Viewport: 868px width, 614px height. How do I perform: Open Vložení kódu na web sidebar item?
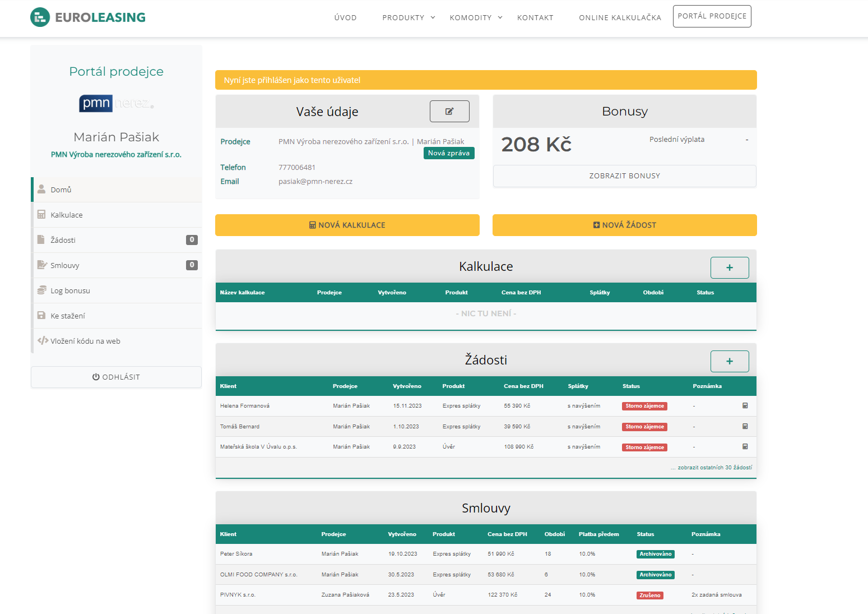pos(85,341)
